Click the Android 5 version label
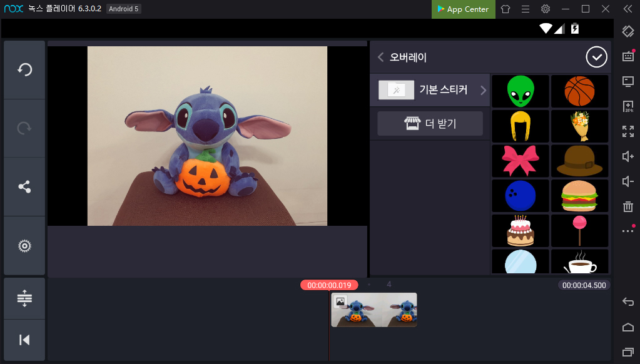Viewport: 640px width, 364px height. click(124, 9)
